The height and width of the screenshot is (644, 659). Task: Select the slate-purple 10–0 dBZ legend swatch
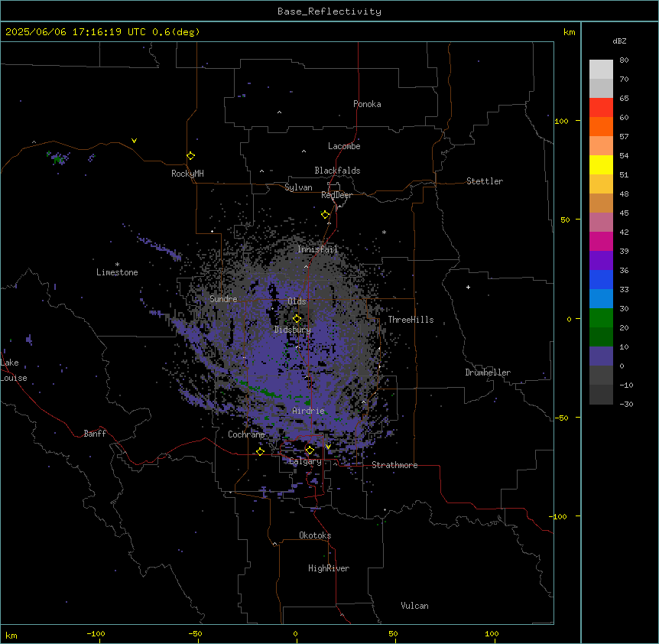[x=601, y=356]
